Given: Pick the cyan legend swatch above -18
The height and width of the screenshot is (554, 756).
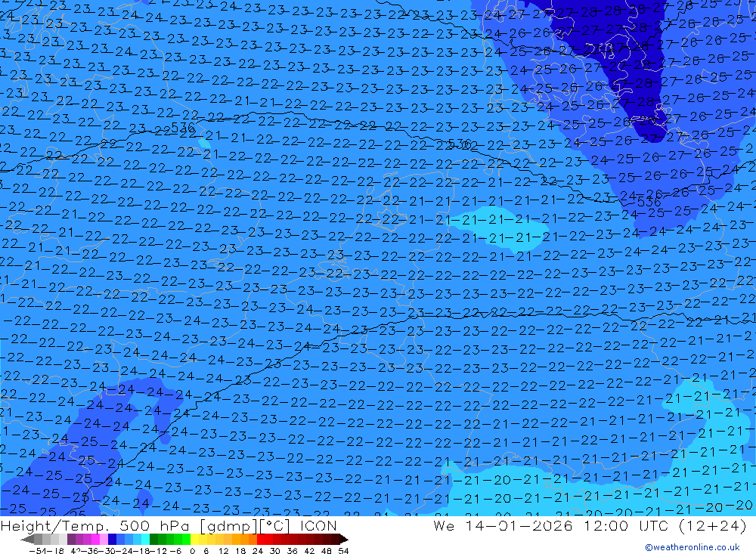Looking at the screenshot, I should click(145, 539).
